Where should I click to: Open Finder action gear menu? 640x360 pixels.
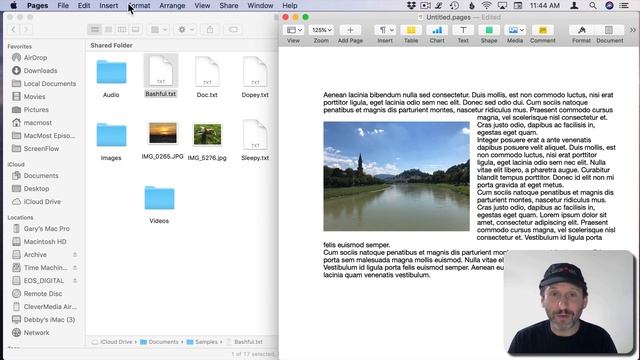point(186,29)
